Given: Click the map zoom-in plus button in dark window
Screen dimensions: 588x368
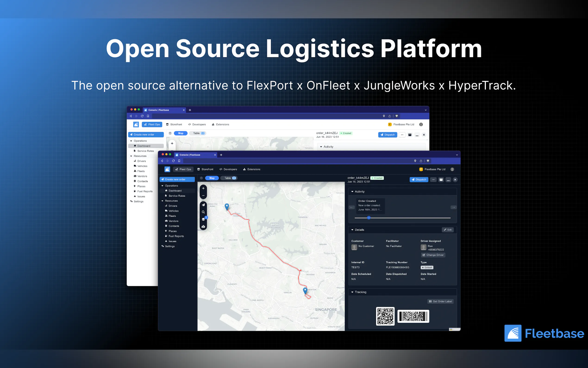Looking at the screenshot, I should pos(203,188).
